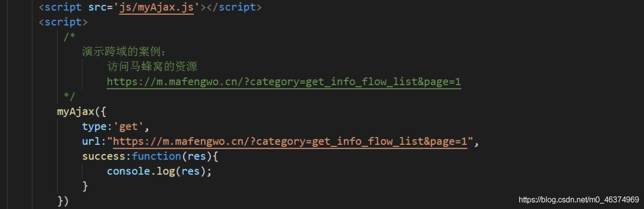
Task: Click the blog.csdn.net watermark link
Action: click(578, 200)
